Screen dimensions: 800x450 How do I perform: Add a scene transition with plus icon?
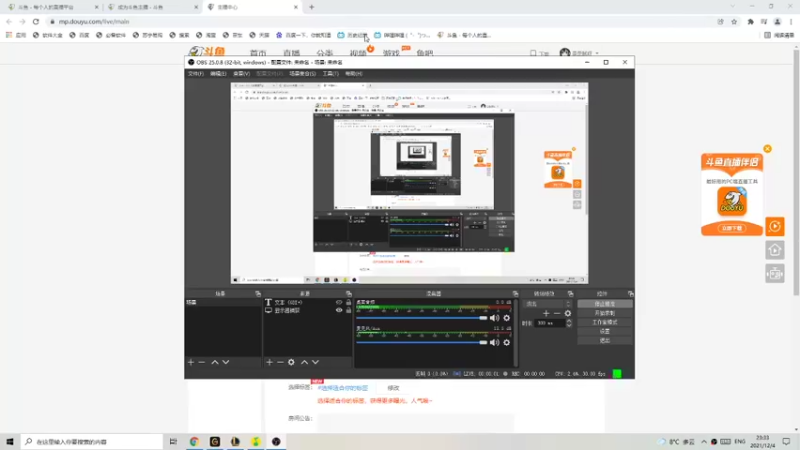point(546,313)
